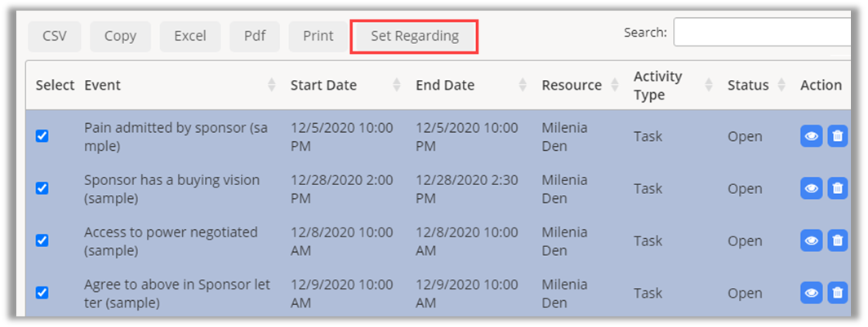Delete the 'Access to power negotiated' event
The width and height of the screenshot is (868, 327).
(837, 241)
